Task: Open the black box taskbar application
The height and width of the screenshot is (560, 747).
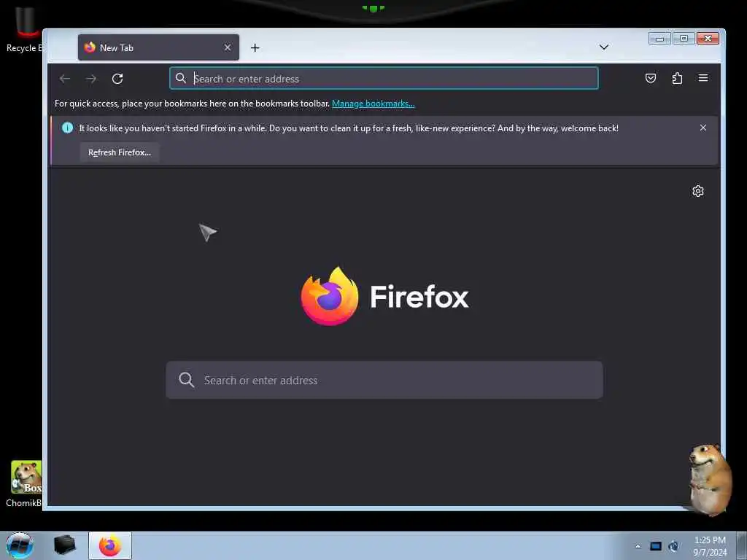Action: tap(65, 545)
